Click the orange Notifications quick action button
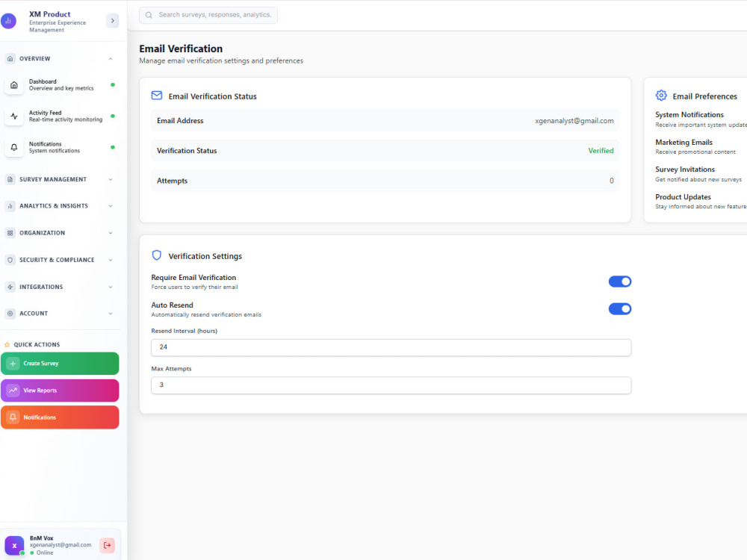Screen dimensions: 747x560 (60, 417)
